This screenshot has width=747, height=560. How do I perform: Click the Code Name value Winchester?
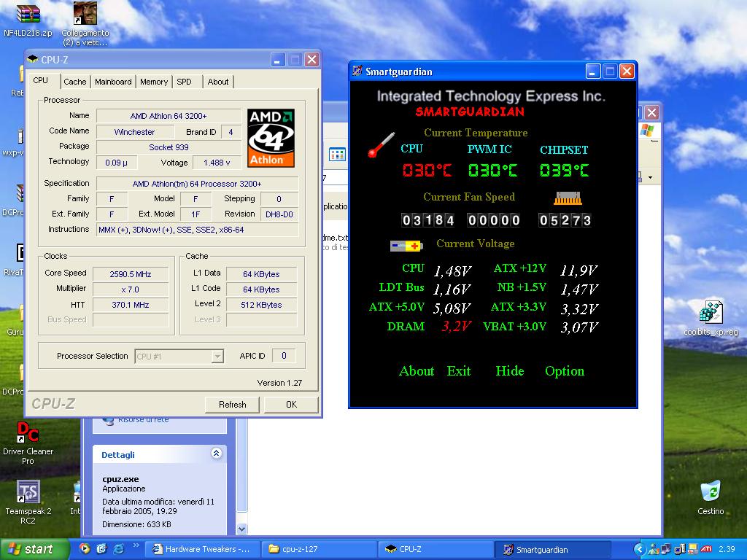pyautogui.click(x=134, y=132)
